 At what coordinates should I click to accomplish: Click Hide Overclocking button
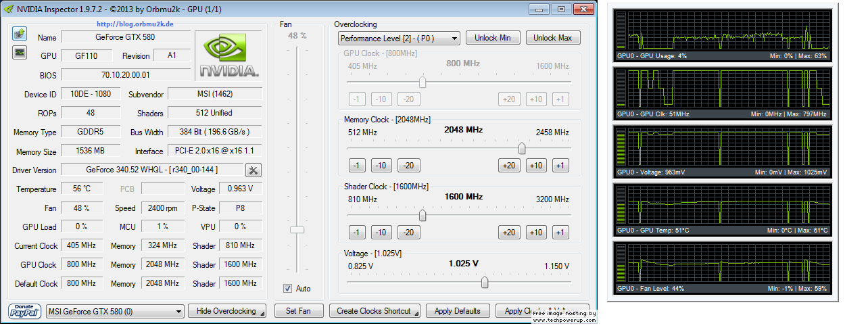tap(226, 311)
